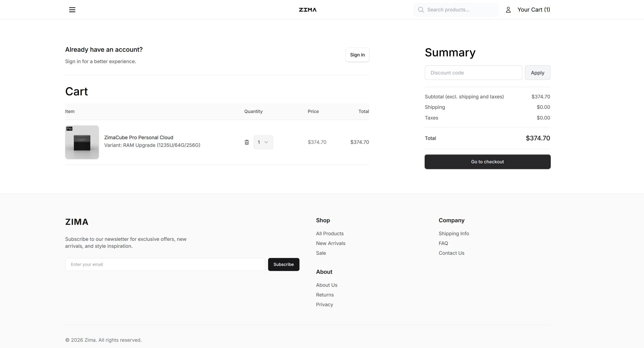Click the ZIMA logo in header

[308, 10]
